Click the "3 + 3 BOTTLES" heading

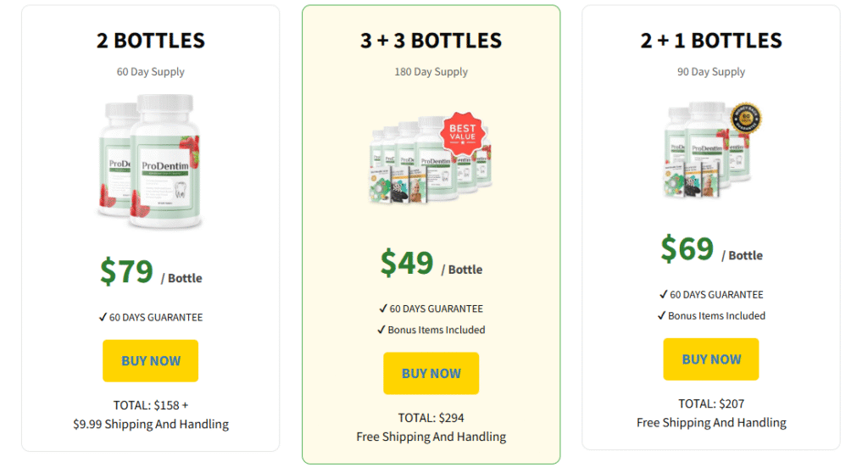click(x=431, y=40)
